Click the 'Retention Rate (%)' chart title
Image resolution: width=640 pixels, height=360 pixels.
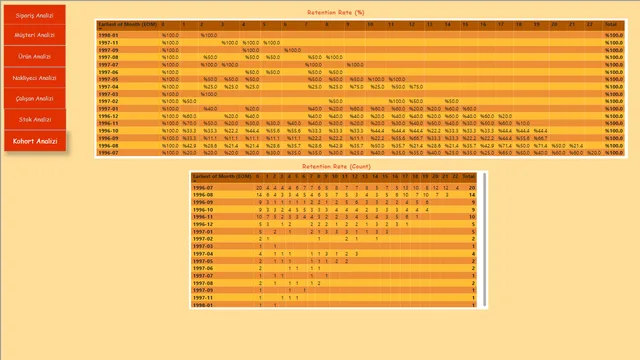coord(336,12)
